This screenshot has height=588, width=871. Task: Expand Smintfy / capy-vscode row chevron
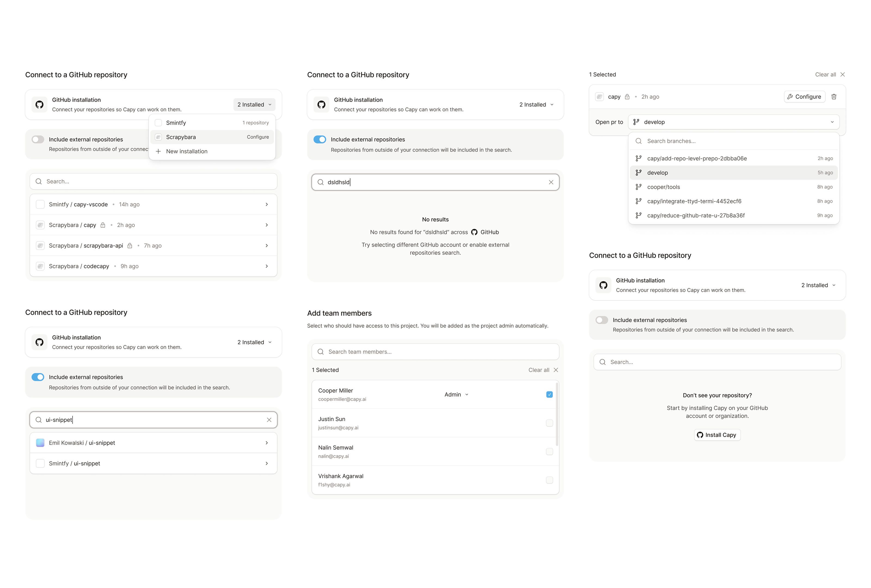[x=266, y=204]
